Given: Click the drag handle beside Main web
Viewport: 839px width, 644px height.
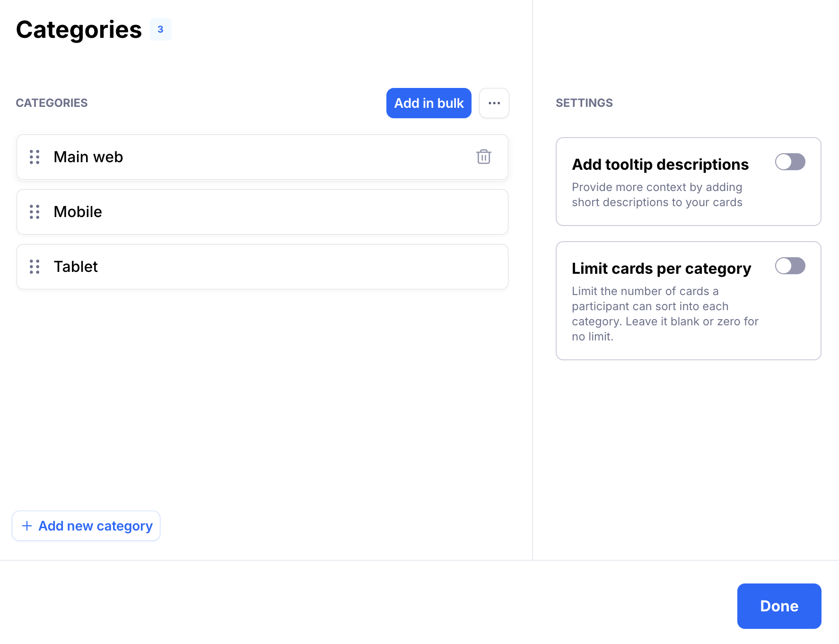Looking at the screenshot, I should point(35,157).
